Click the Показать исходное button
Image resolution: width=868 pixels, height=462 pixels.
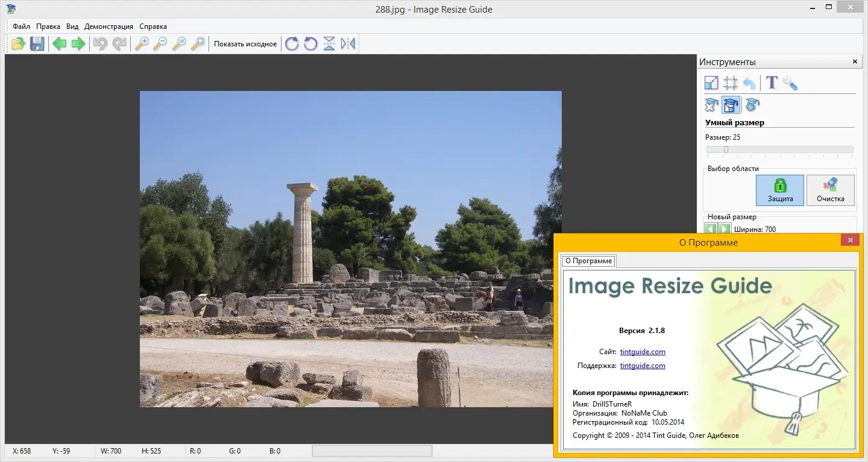245,44
